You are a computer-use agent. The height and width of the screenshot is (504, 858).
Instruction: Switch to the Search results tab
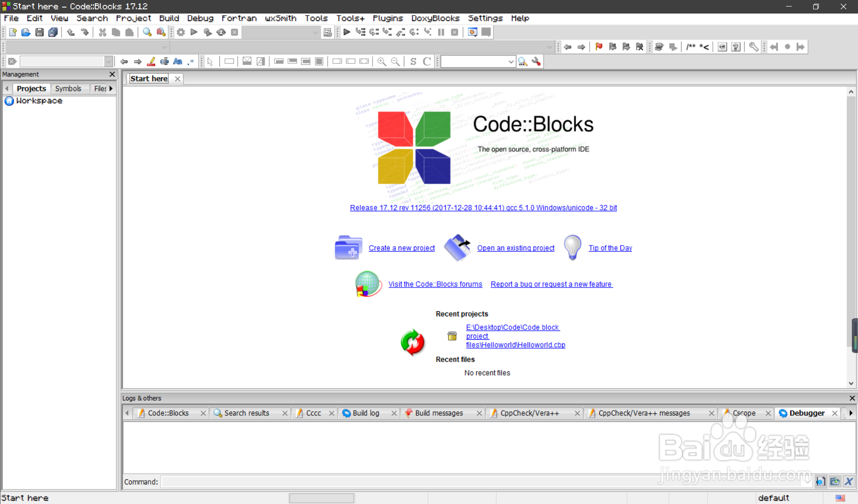click(247, 413)
